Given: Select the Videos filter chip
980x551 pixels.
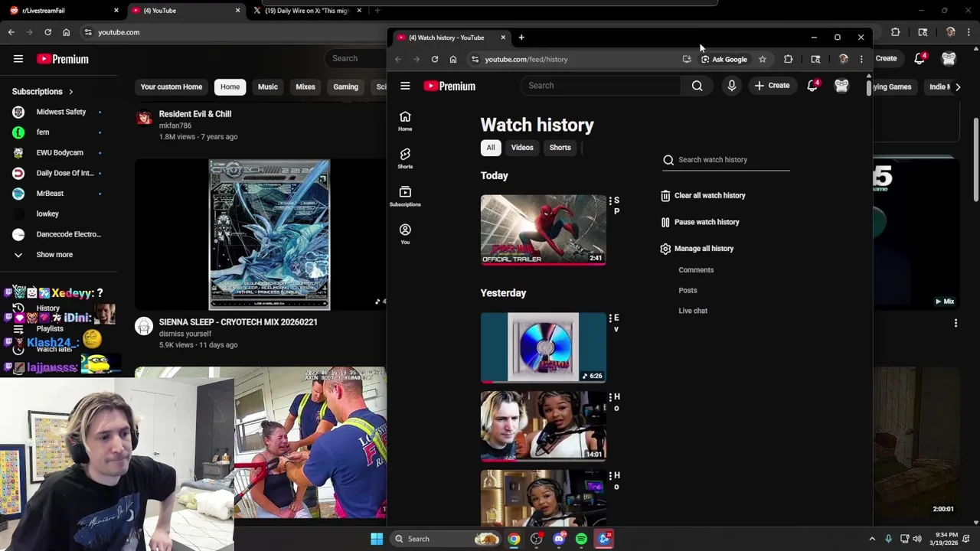Looking at the screenshot, I should pos(522,148).
